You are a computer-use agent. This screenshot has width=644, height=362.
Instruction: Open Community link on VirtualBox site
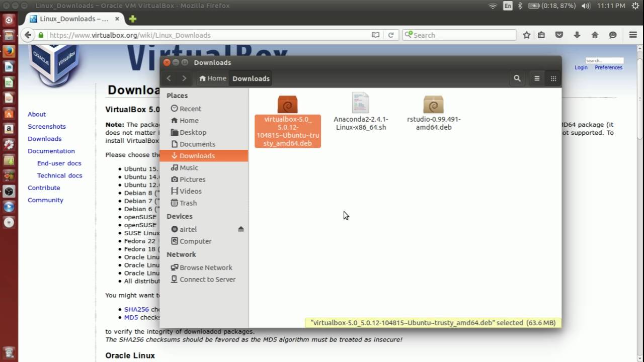pos(45,200)
